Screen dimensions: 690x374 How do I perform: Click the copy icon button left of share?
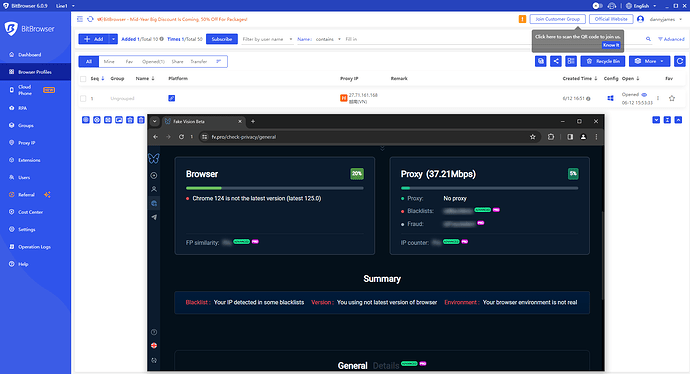point(540,61)
